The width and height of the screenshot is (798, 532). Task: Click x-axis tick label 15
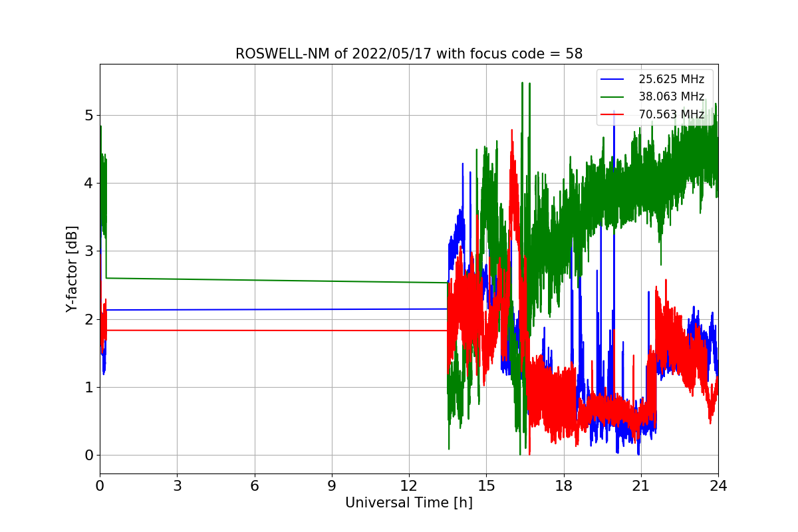[x=486, y=485]
